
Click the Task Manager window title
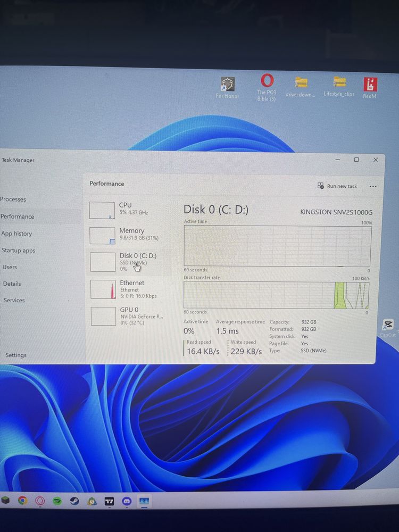[18, 160]
